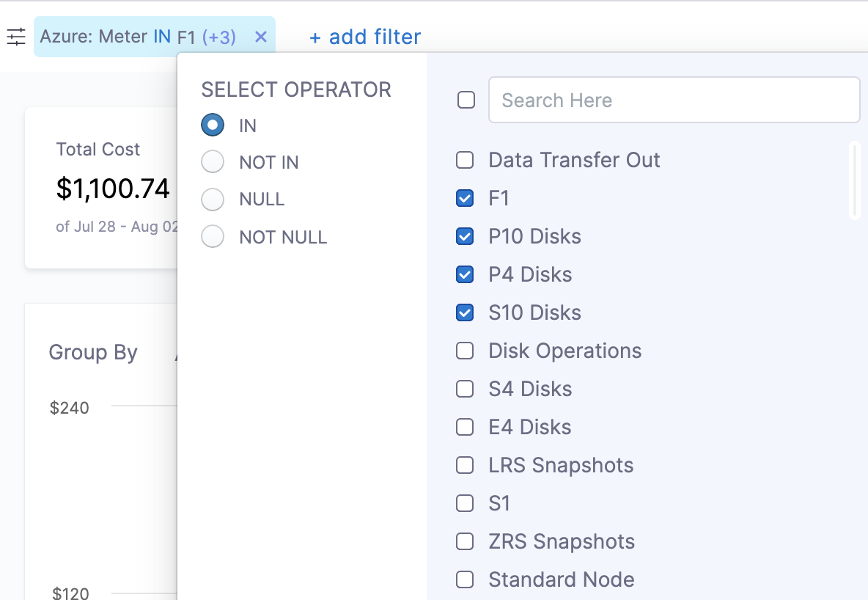Select the NULL operator
This screenshot has height=600, width=868.
(x=213, y=200)
